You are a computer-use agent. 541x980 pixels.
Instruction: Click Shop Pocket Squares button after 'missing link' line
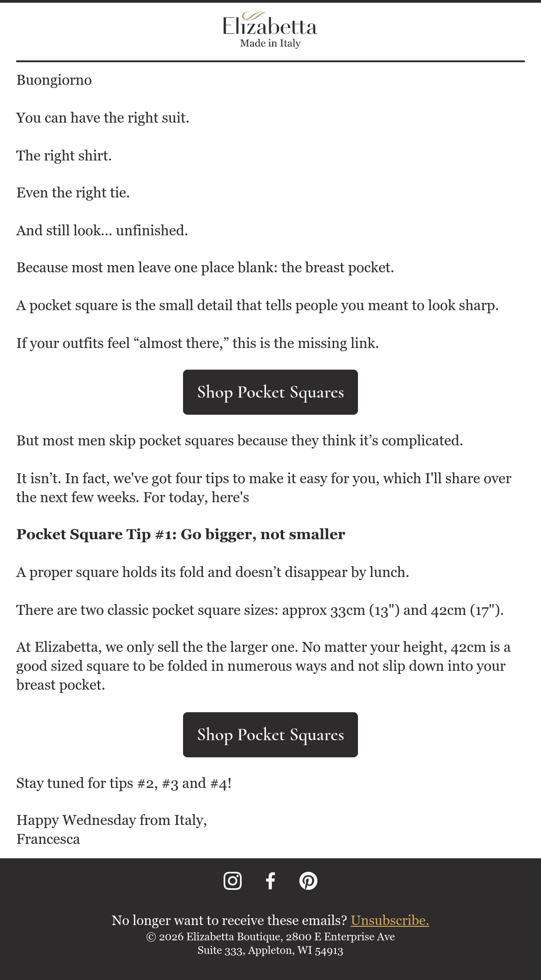(x=270, y=392)
